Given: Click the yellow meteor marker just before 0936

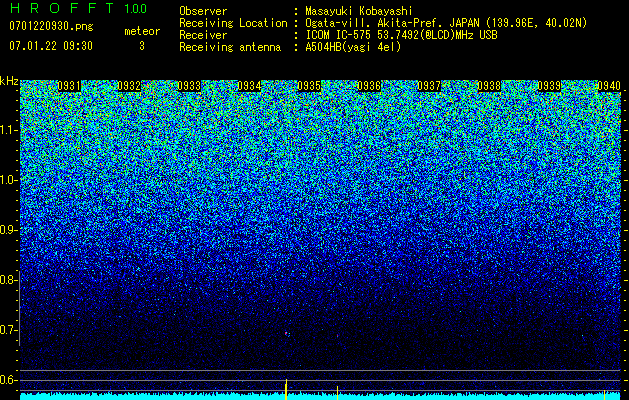Looking at the screenshot, I should point(337,393).
